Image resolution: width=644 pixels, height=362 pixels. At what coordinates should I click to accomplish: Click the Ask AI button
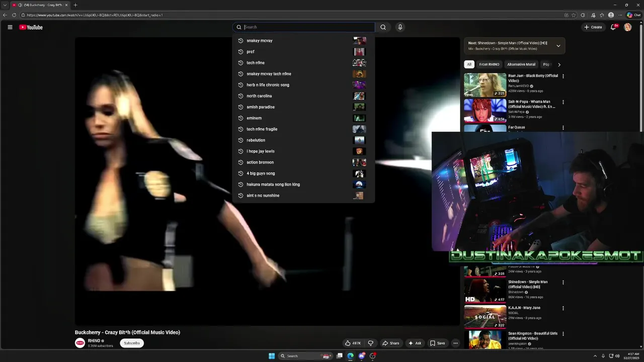click(415, 343)
